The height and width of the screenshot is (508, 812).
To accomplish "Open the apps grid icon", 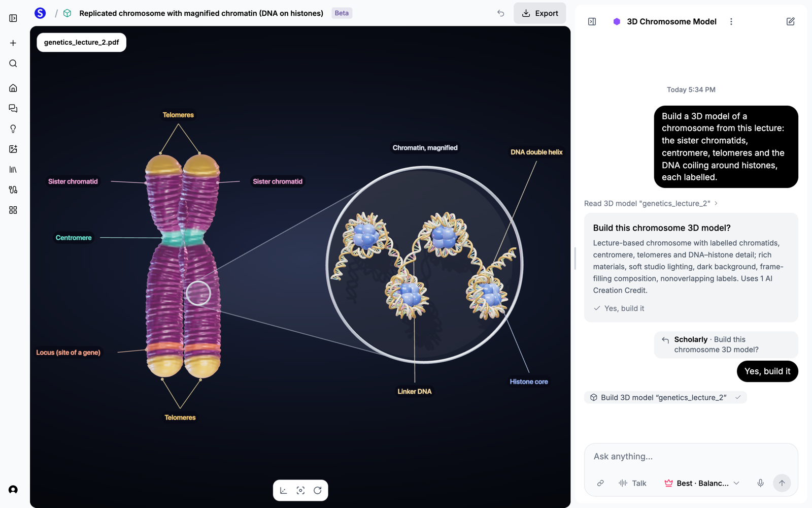I will [13, 210].
